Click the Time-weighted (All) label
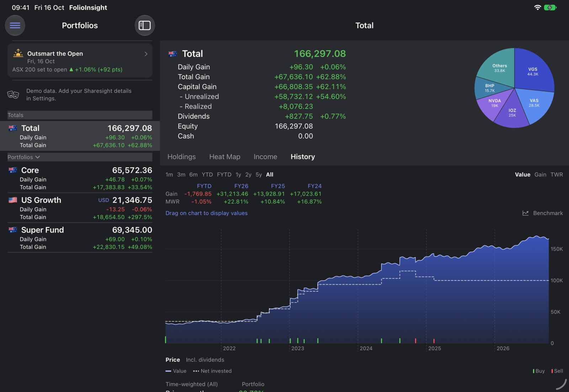The width and height of the screenshot is (569, 392). 192,384
